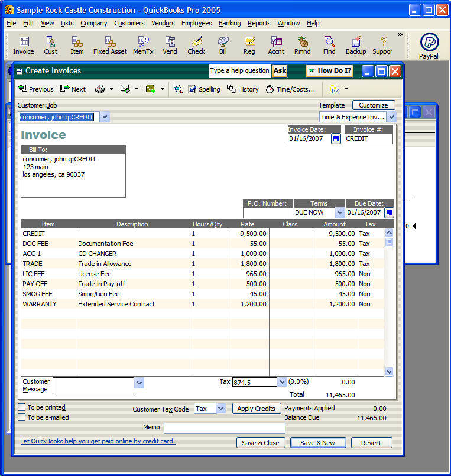Open the PayPal icon
This screenshot has width=451, height=476.
point(429,46)
